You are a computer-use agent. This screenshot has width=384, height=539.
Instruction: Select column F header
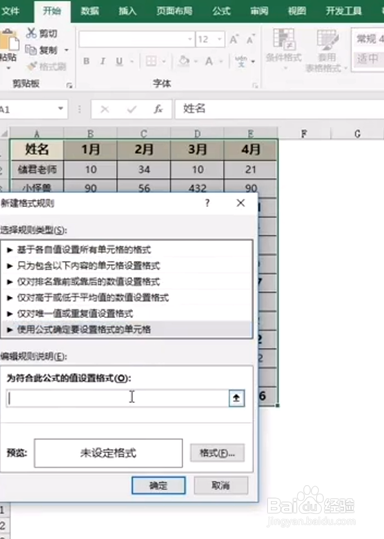[304, 133]
